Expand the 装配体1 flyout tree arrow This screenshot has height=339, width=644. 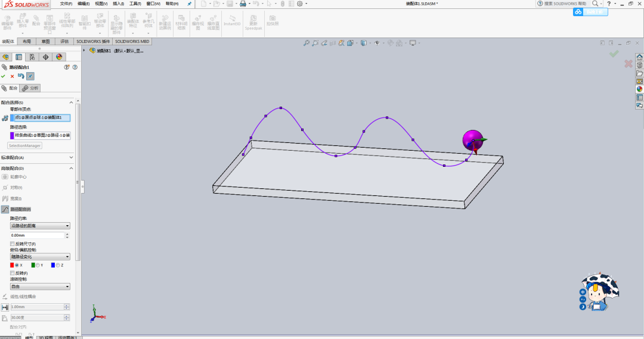click(x=84, y=51)
